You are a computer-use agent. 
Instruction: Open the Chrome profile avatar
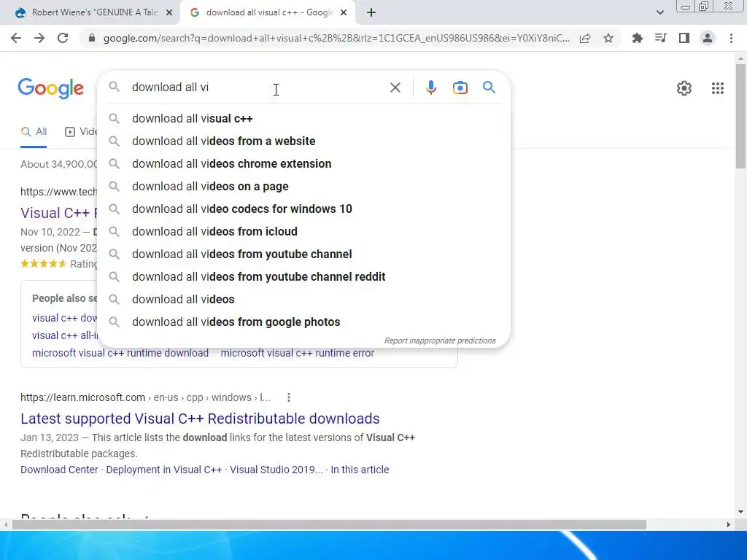pyautogui.click(x=708, y=38)
